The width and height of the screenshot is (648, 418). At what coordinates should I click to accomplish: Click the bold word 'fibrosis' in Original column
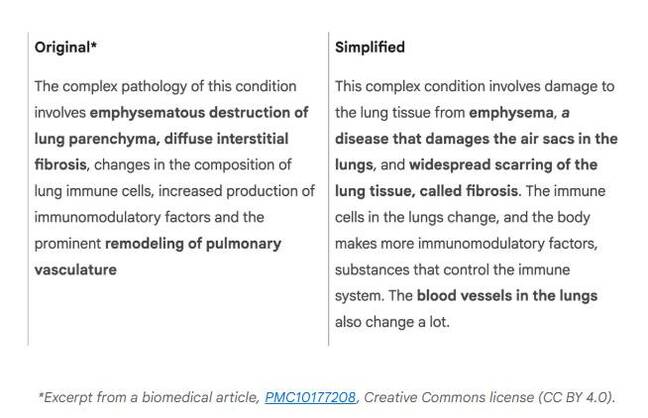click(x=60, y=165)
